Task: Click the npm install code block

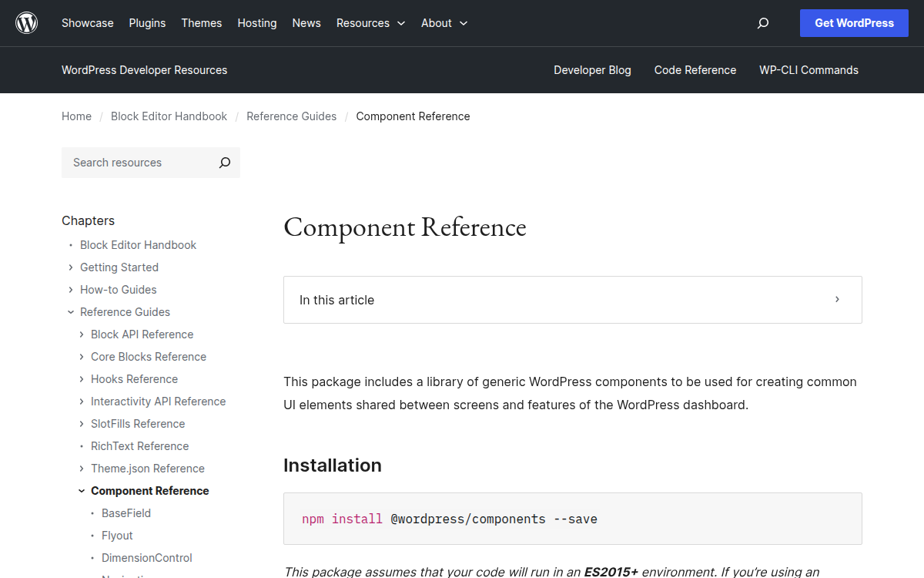Action: tap(573, 519)
